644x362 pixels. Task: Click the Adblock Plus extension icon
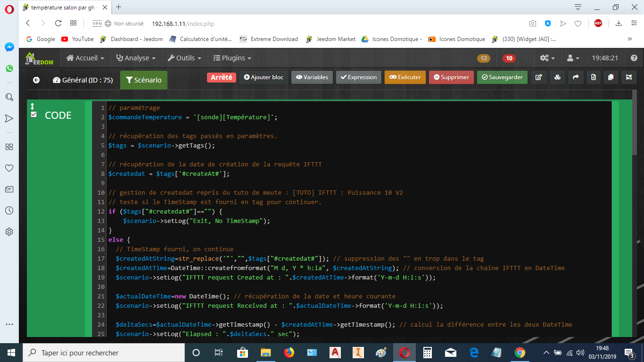(x=598, y=23)
